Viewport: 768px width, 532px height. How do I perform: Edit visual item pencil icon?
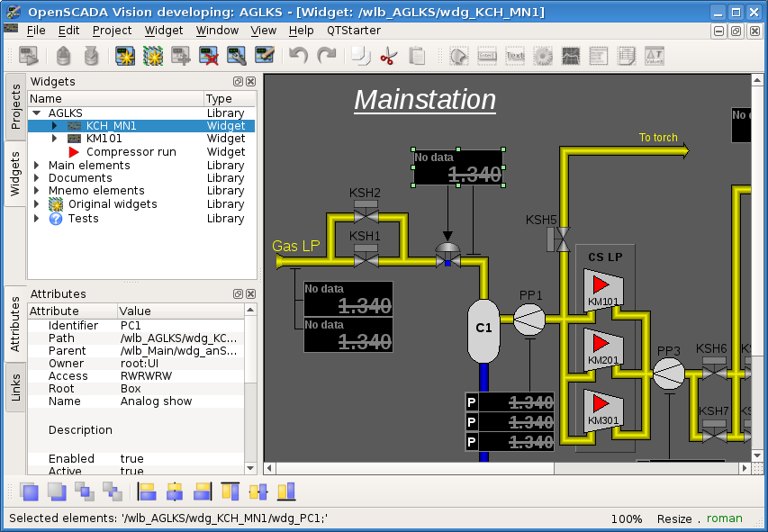pos(265,56)
